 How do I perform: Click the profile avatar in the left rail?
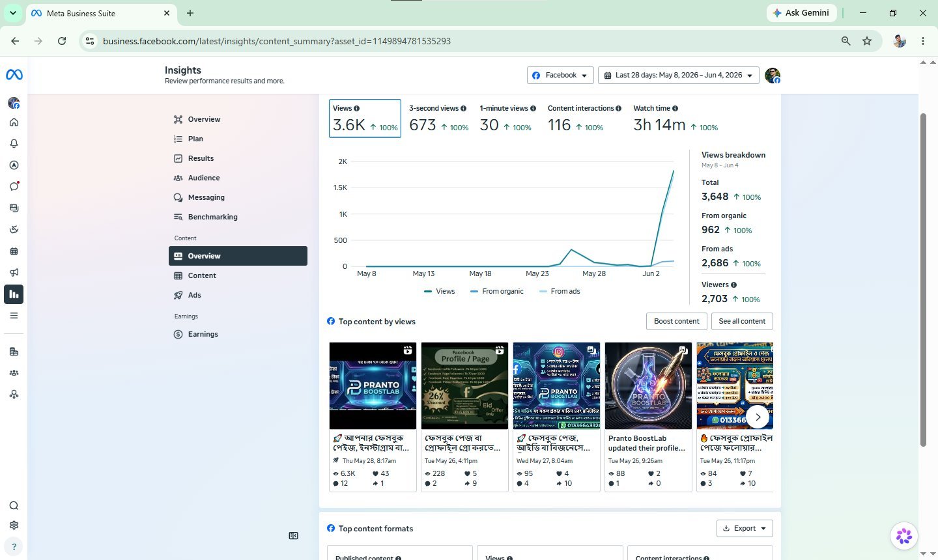pos(14,103)
